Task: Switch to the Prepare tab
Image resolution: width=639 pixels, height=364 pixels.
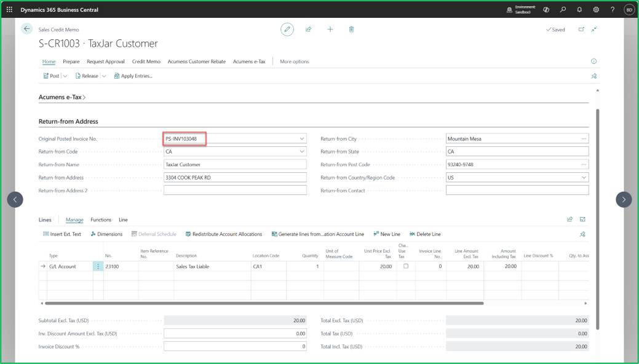Action: pos(71,61)
